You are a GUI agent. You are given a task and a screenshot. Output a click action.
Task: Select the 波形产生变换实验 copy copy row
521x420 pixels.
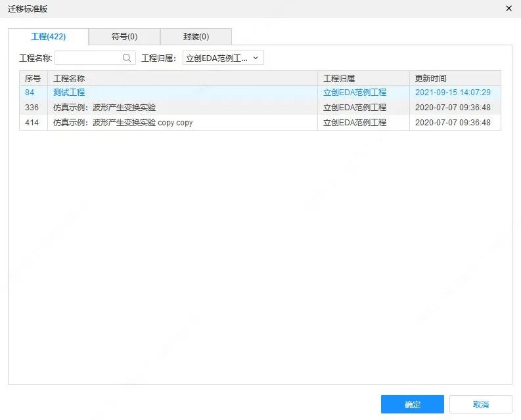(x=123, y=123)
